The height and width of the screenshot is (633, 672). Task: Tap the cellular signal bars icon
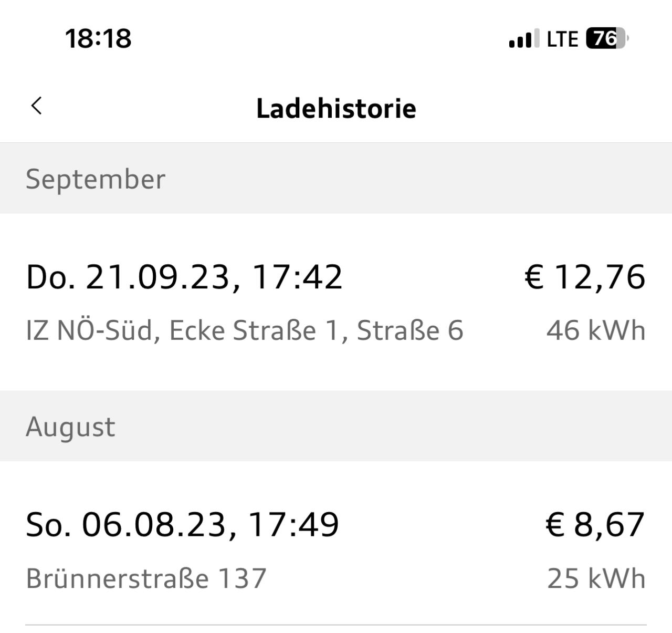point(523,38)
